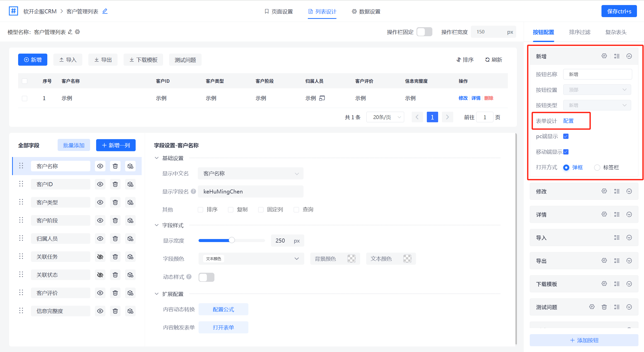The image size is (644, 352).
Task: Uncheck pc端显示 checkbox
Action: [566, 136]
